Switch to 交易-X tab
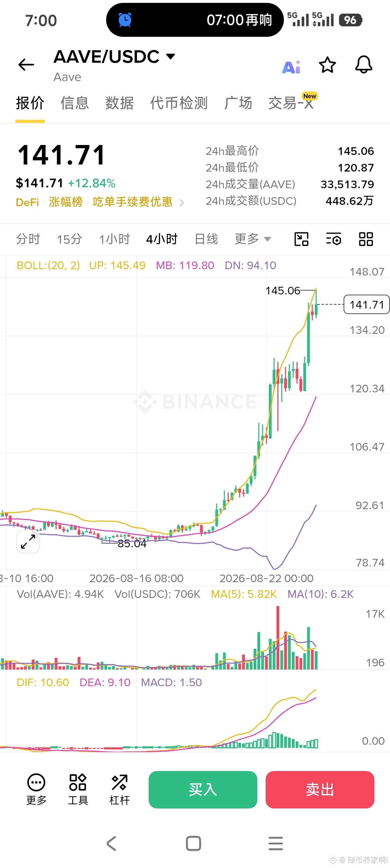The height and width of the screenshot is (868, 390). (292, 103)
